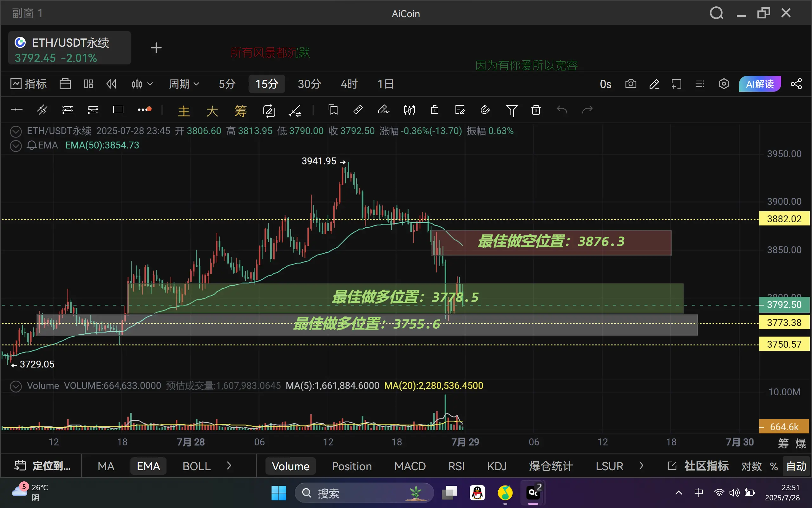
Task: Click the 0s refresh countdown
Action: point(605,84)
